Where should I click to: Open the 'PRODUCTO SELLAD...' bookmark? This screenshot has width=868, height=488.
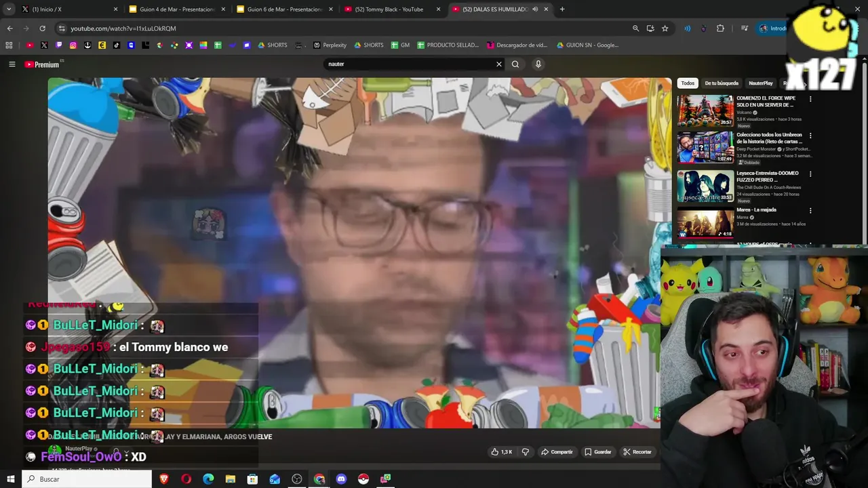coord(448,45)
